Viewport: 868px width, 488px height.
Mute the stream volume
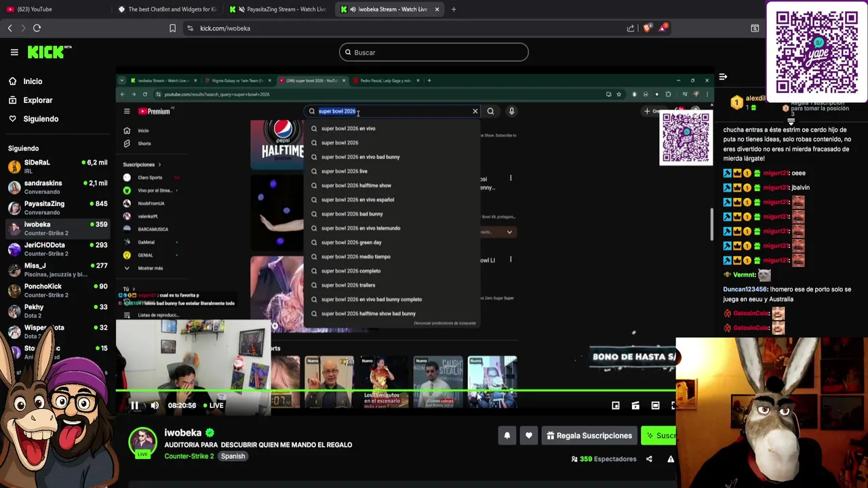[x=155, y=405]
